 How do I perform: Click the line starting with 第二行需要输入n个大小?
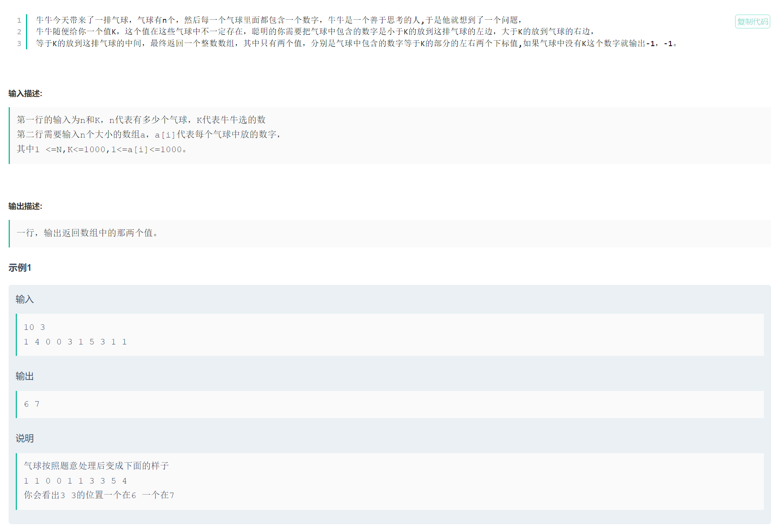(148, 134)
